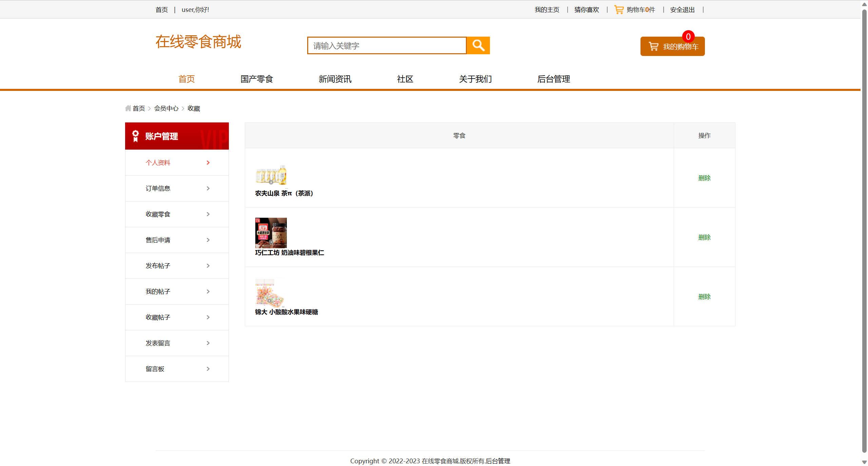Screen dimensions: 868x466
Task: Click the VIP medal icon in 账户管理 header
Action: (x=135, y=136)
